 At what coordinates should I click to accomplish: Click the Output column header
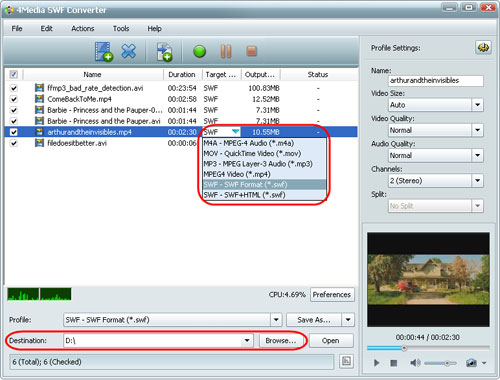260,75
